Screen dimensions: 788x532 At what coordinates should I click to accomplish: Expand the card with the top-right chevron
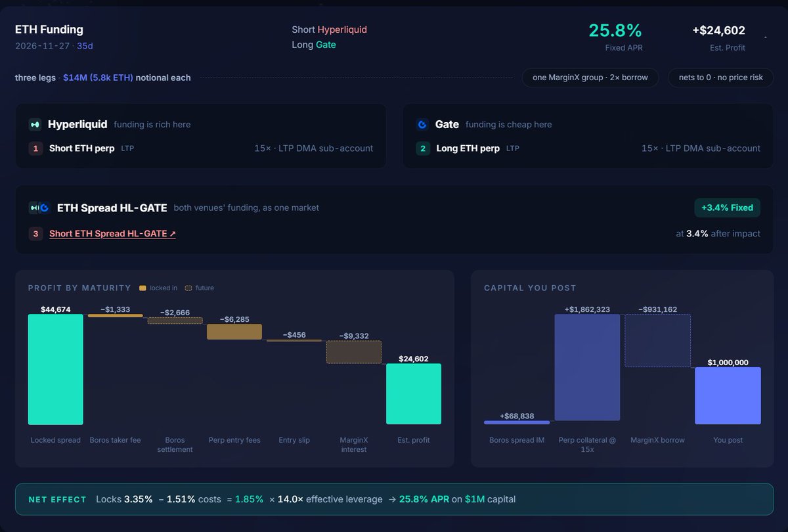click(x=765, y=38)
